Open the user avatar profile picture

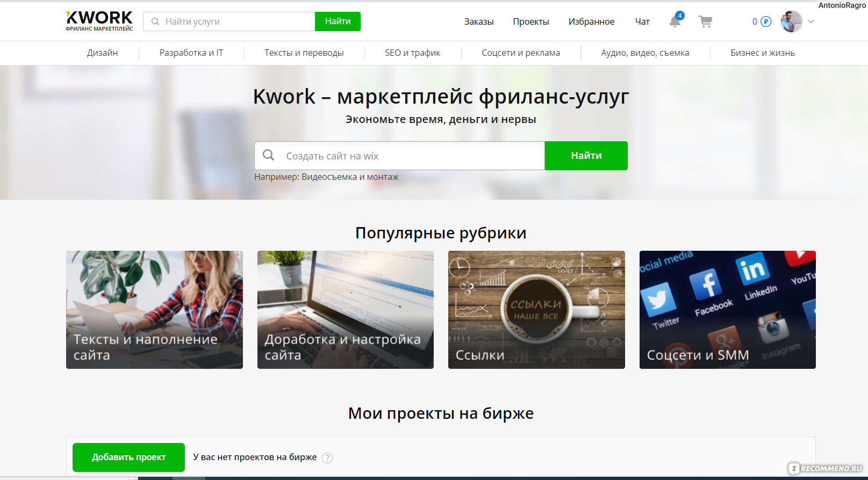pyautogui.click(x=791, y=21)
